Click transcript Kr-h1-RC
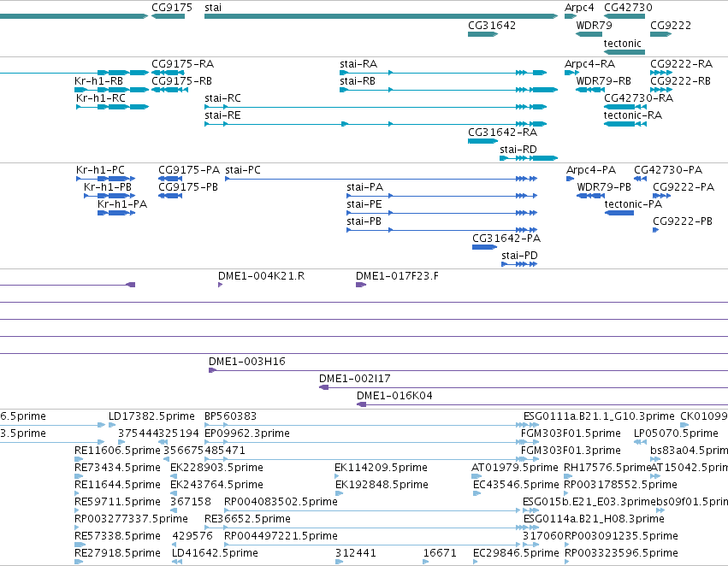The height and width of the screenshot is (566, 728). 112,107
